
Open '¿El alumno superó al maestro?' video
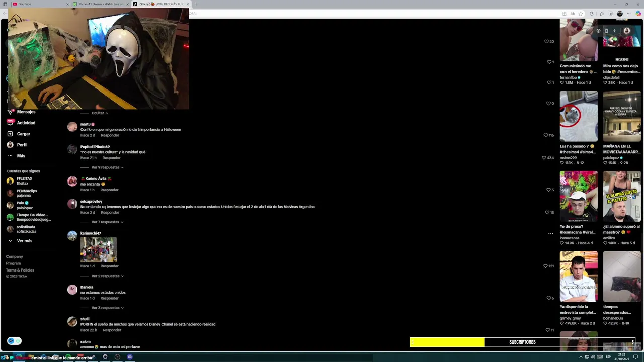click(x=622, y=197)
